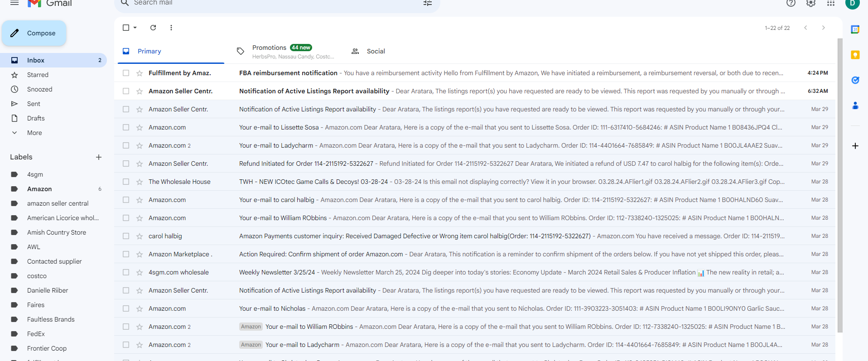
Task: Open the Weekly Newsletter 3/25/24 email
Action: pyautogui.click(x=475, y=272)
